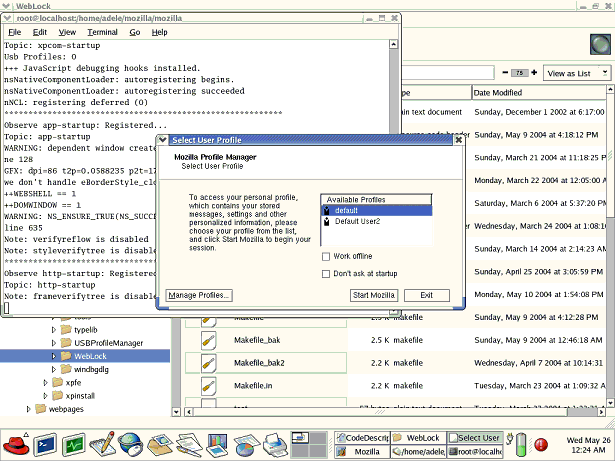The image size is (615, 461).
Task: Open the Select User Profile window menu arrow
Action: pyautogui.click(x=162, y=140)
